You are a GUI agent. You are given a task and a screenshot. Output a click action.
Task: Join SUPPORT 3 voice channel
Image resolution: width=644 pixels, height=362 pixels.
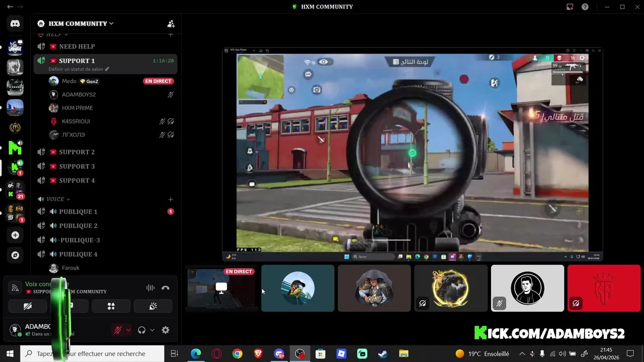point(105,166)
